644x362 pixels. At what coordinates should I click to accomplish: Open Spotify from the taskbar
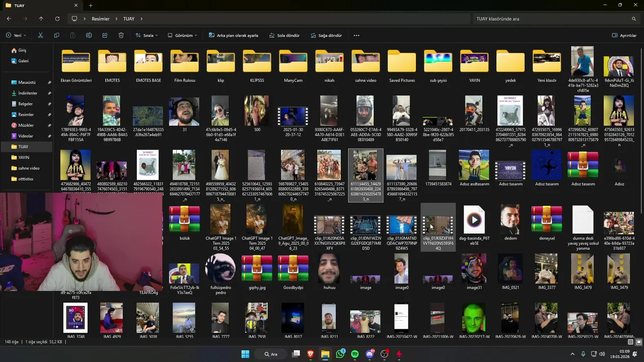pos(355,354)
